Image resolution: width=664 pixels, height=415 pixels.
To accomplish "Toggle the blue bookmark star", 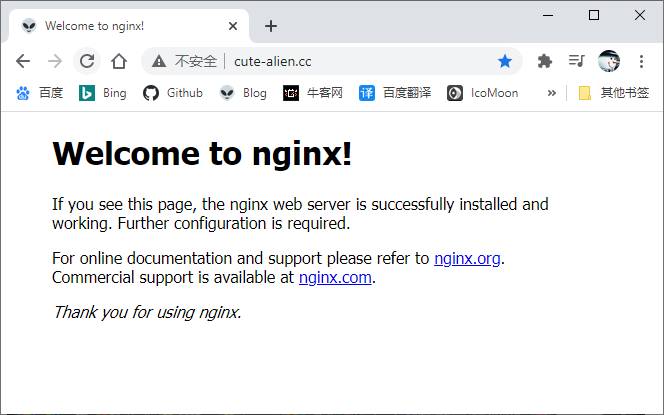I will point(505,61).
